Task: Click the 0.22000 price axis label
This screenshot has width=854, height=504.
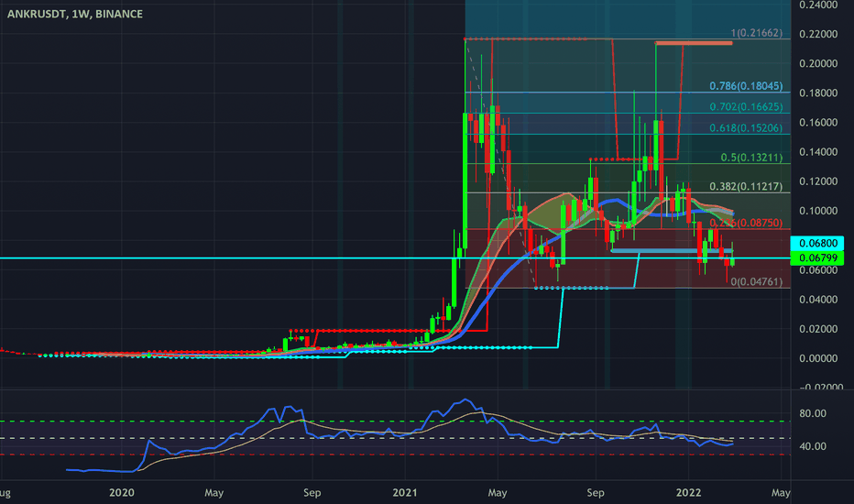Action: (818, 34)
